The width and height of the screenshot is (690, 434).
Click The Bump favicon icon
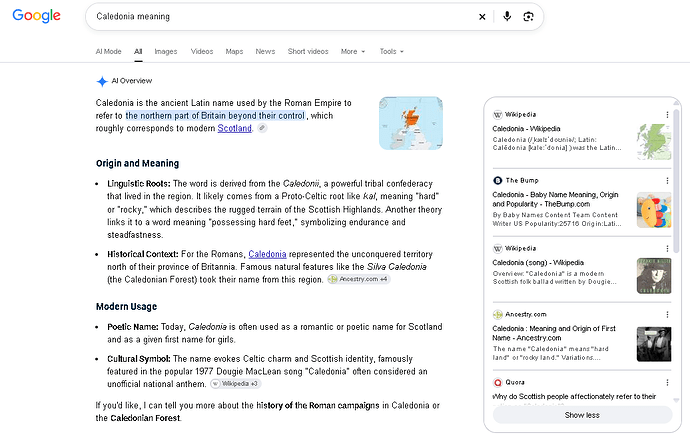click(497, 180)
